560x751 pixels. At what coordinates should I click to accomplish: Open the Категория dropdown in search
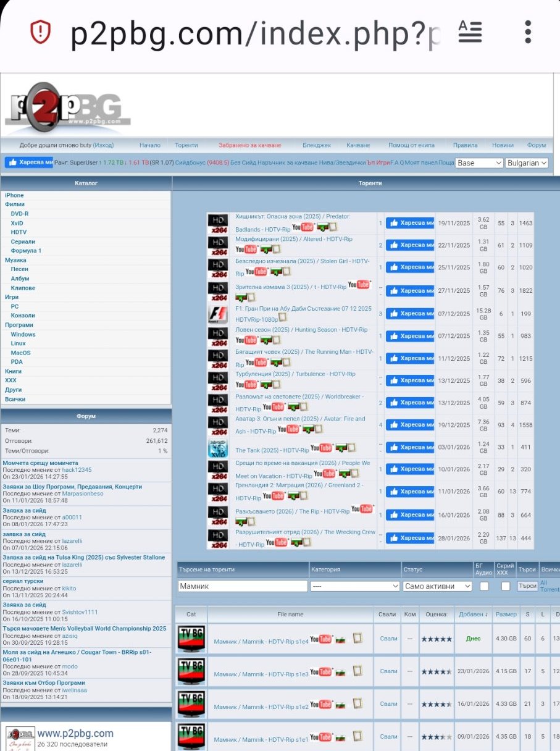[x=355, y=586]
